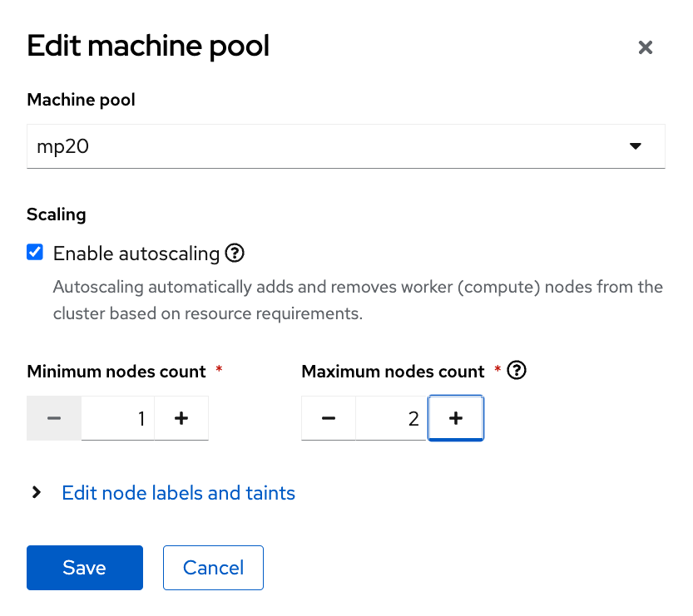Viewport: 693px width, 616px height.
Task: Open the help icon for Maximum nodes count
Action: [x=516, y=370]
